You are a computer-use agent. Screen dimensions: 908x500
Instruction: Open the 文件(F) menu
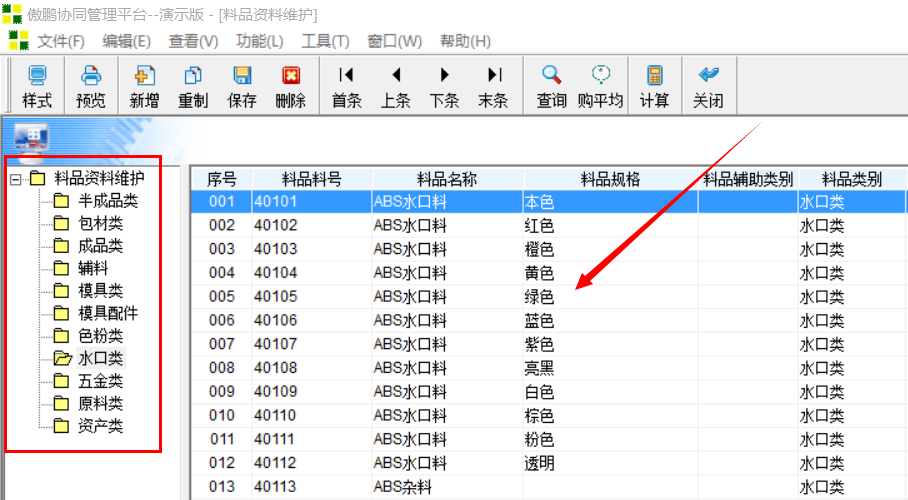pyautogui.click(x=60, y=41)
